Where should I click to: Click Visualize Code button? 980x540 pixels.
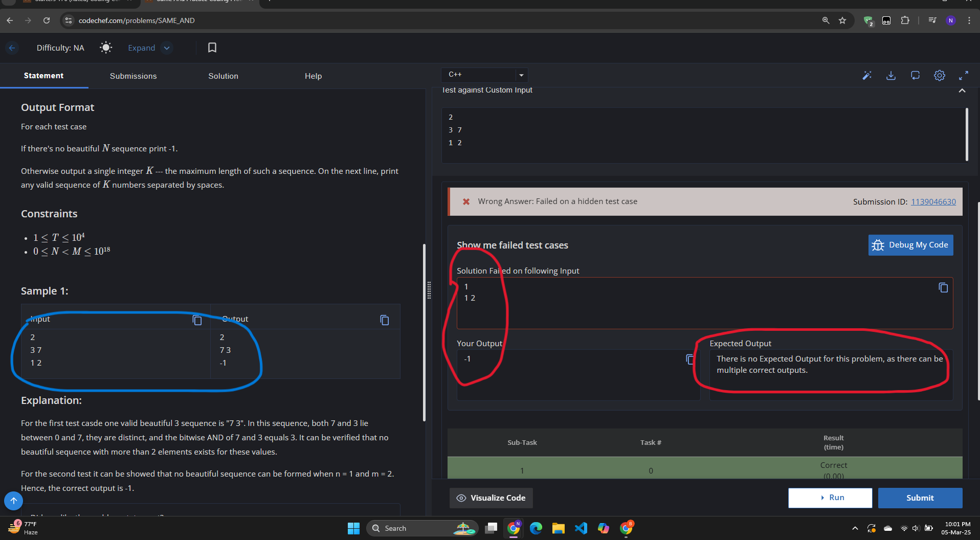[x=491, y=498]
